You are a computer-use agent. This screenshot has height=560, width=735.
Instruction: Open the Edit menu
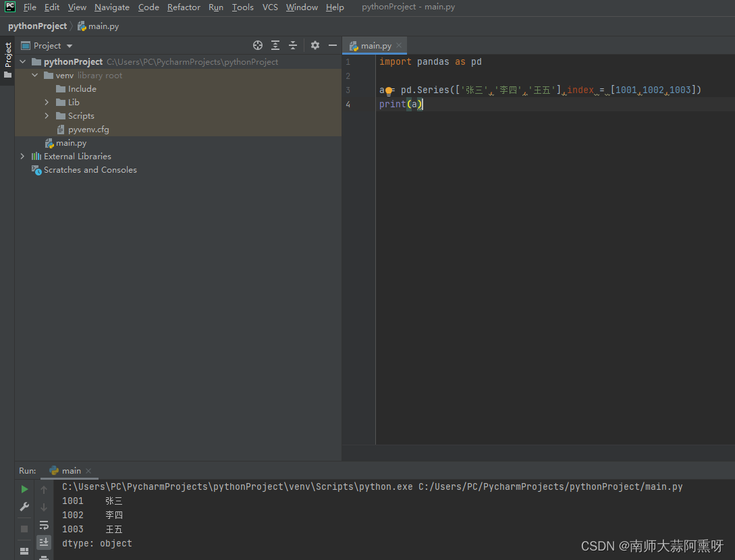[51, 7]
